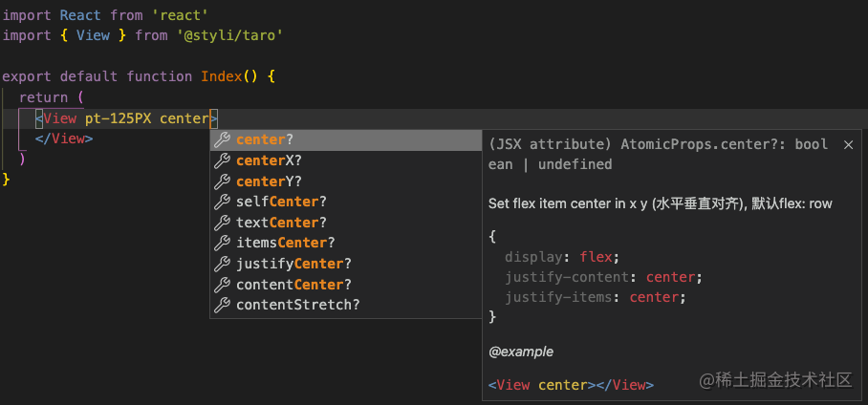
Task: Click the closing </View> tag in editor
Action: tap(63, 138)
